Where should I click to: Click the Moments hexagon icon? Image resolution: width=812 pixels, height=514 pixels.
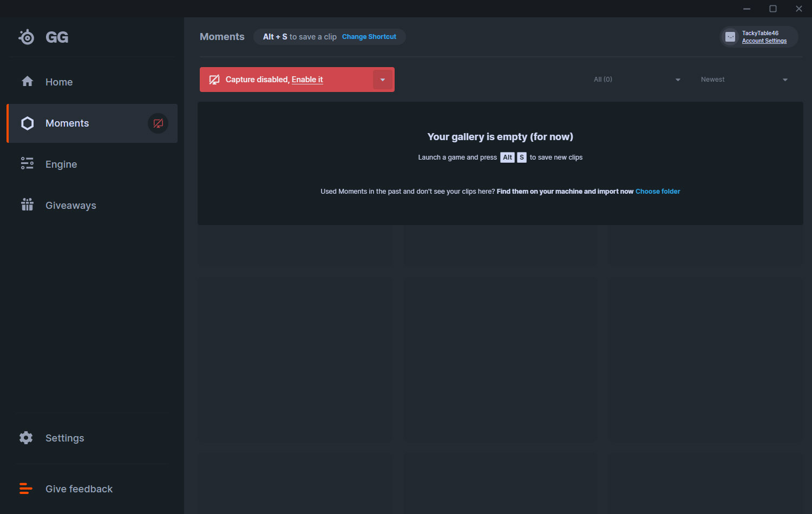coord(27,123)
